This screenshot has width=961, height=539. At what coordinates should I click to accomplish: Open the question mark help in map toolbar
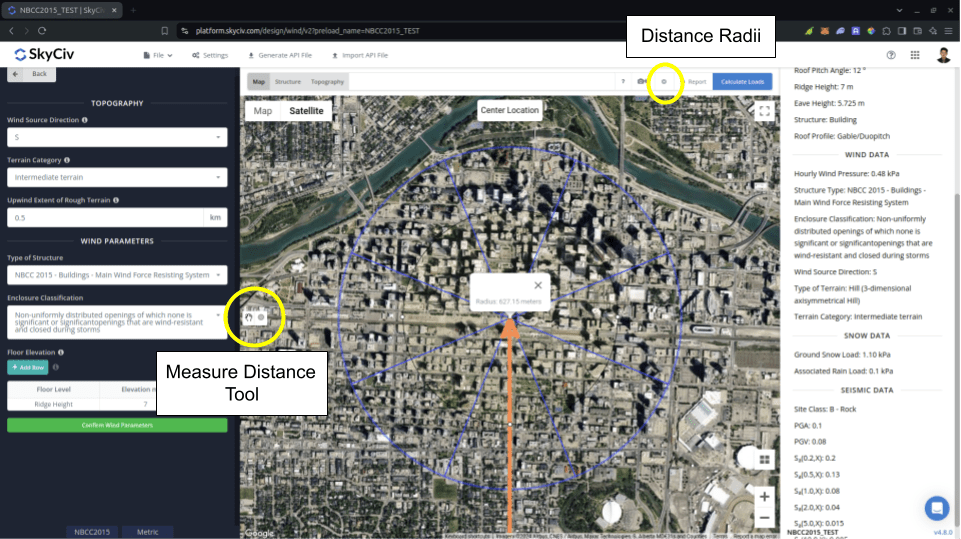coord(623,82)
